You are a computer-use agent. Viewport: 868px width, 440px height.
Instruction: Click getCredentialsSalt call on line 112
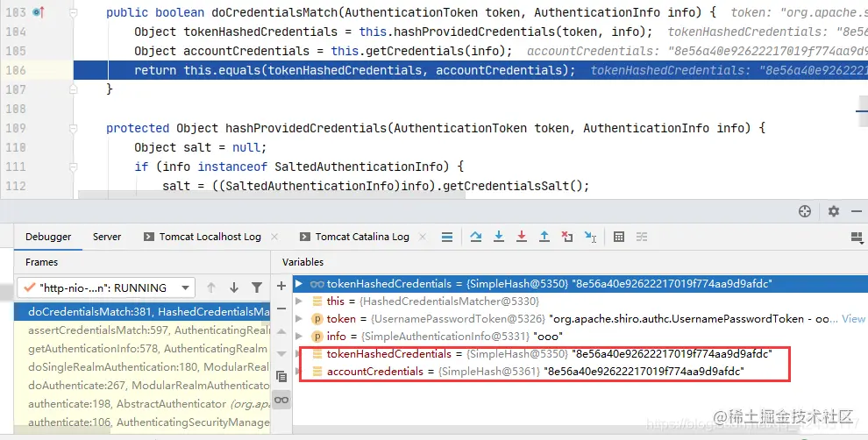[509, 186]
